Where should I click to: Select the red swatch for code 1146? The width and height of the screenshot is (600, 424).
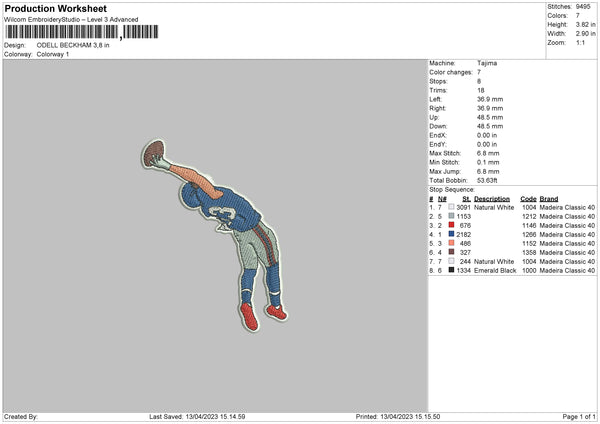pos(451,225)
